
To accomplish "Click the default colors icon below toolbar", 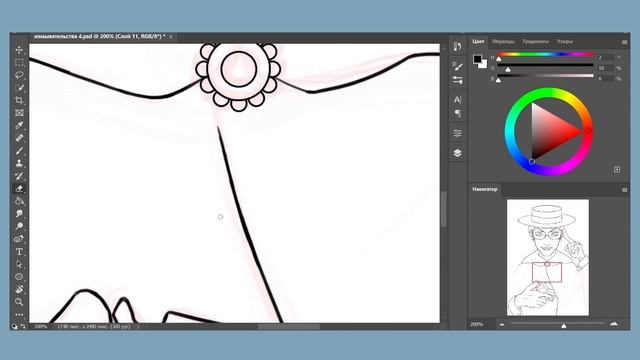I will (15, 327).
